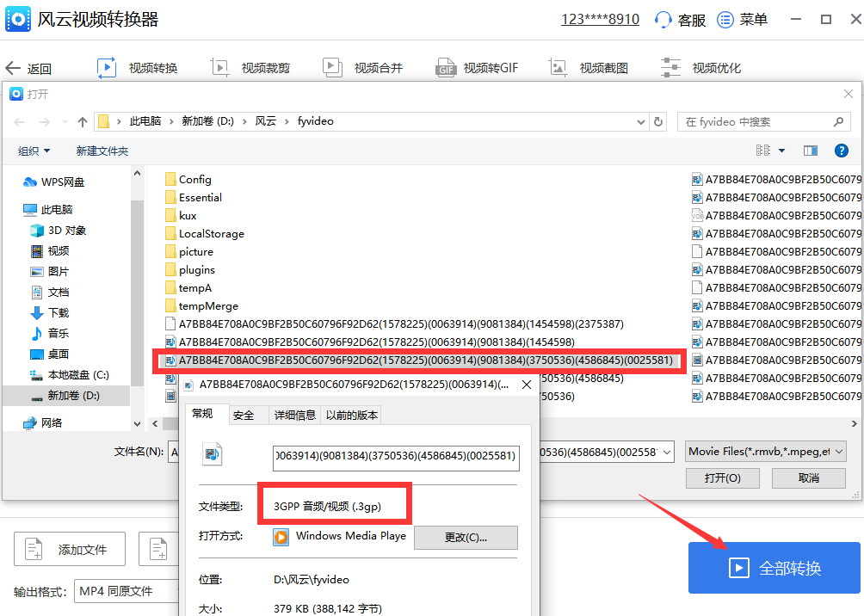
Task: Click the 更改(C)... change button
Action: [x=466, y=538]
